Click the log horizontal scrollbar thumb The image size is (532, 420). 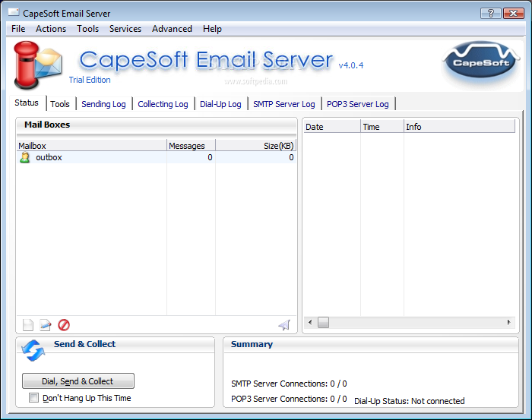pyautogui.click(x=323, y=322)
